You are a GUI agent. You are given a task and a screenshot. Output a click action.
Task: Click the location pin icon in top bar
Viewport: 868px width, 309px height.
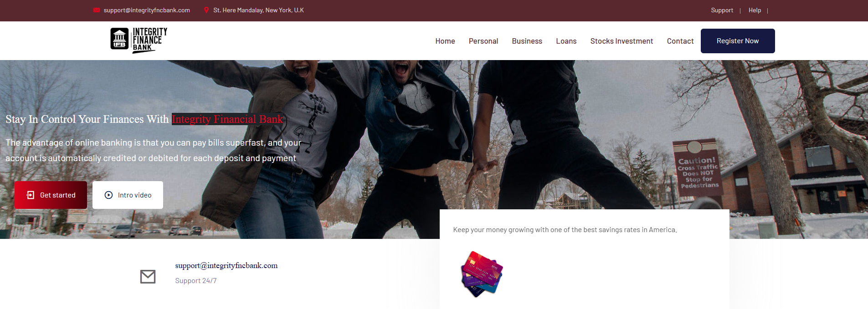[x=206, y=10]
